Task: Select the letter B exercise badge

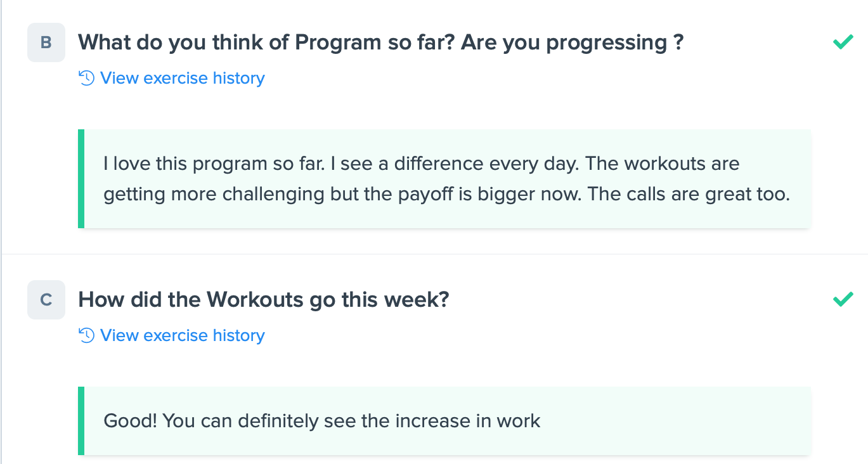Action: pos(46,42)
